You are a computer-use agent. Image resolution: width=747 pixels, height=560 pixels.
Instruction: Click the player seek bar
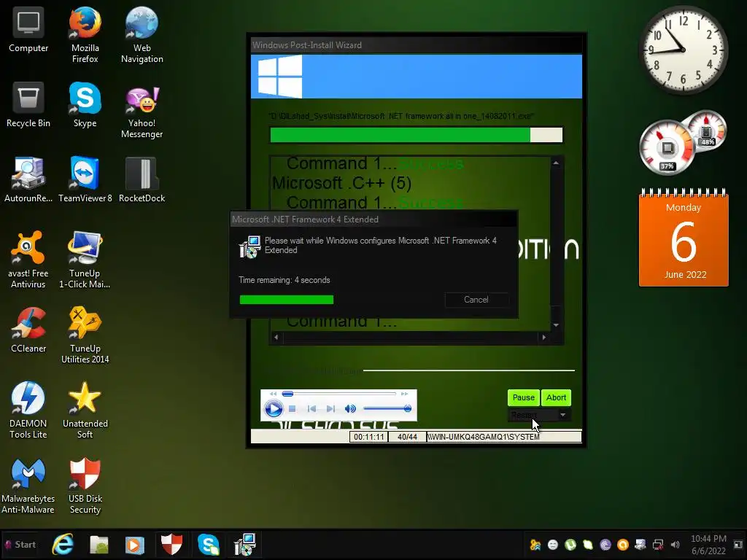339,394
